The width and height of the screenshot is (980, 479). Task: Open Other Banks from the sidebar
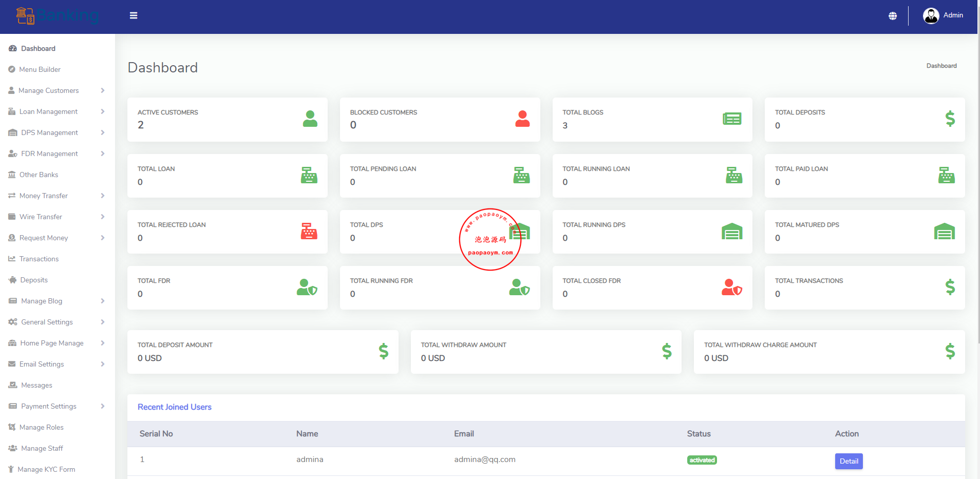(x=39, y=175)
